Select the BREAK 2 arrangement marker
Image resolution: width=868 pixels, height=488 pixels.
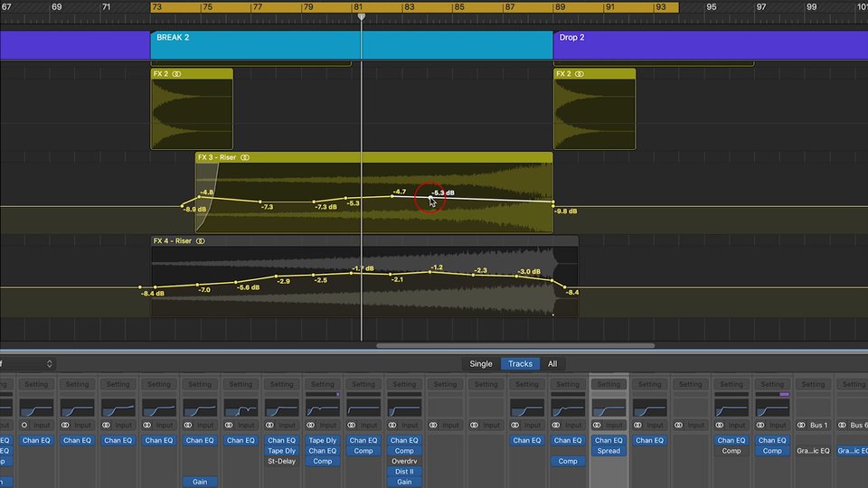coord(352,45)
